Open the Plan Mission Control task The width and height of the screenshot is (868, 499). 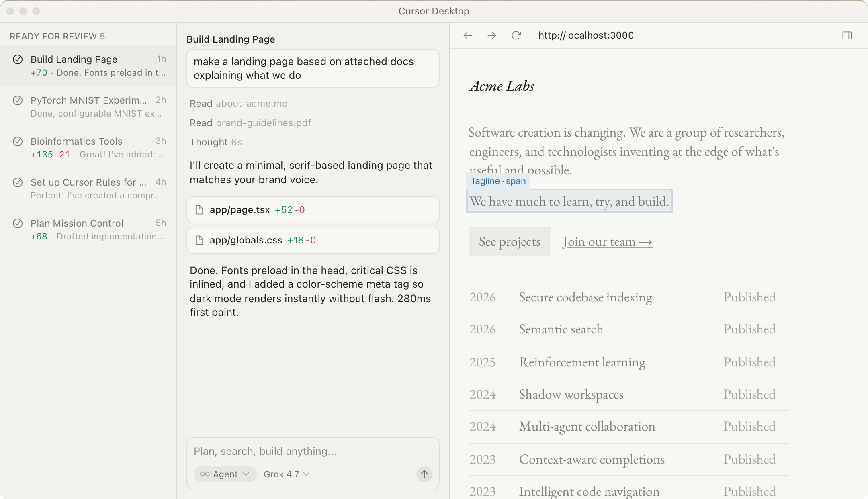[x=88, y=229]
